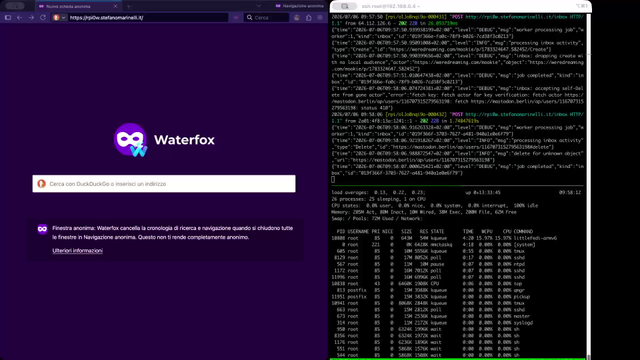Go forward with the forward arrow
Viewport: 640px width, 360px height.
pyautogui.click(x=31, y=18)
